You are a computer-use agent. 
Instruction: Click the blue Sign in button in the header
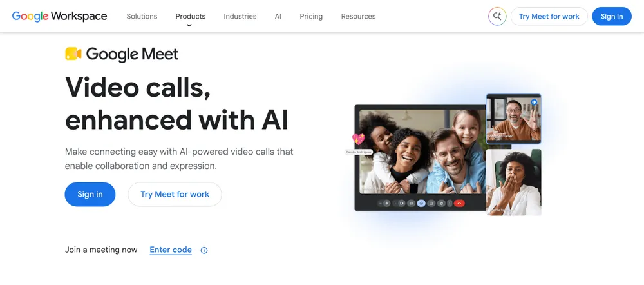click(612, 17)
